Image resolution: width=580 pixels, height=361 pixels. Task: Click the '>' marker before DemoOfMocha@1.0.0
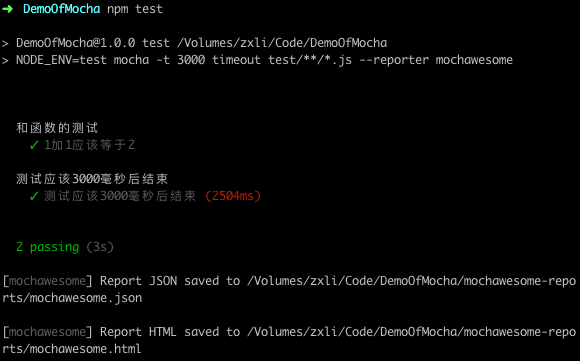(x=5, y=43)
